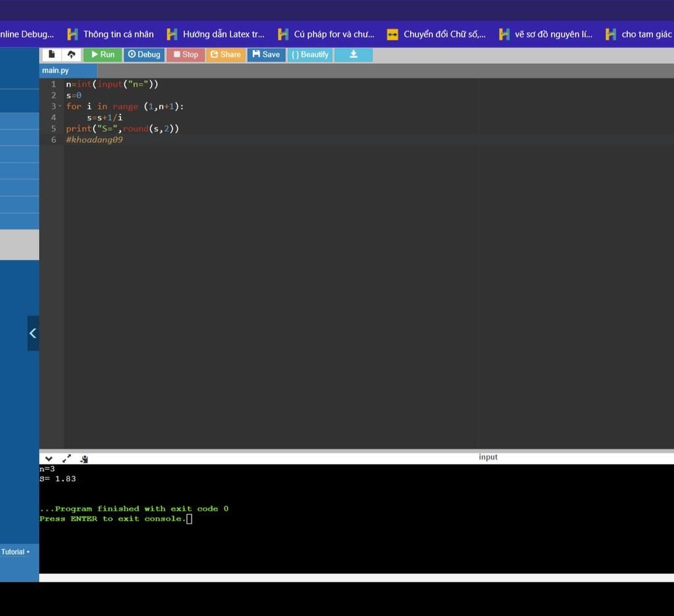Click code line 1 with input statement
Screen dimensions: 674x616
112,84
